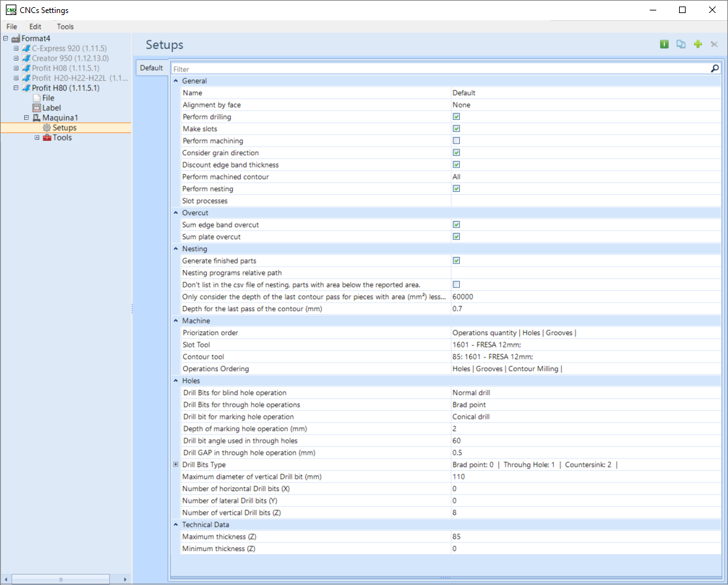Viewport: 728px width, 585px height.
Task: Click the magnifier icon in the Filter box
Action: [x=715, y=68]
